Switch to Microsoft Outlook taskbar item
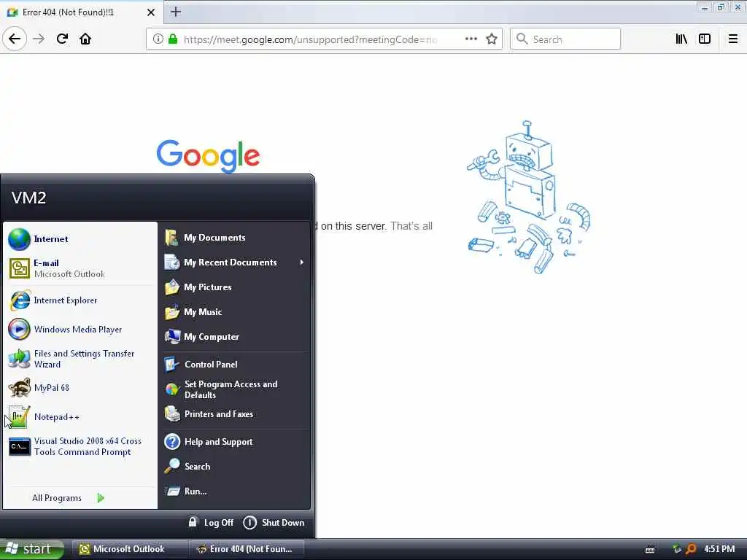This screenshot has width=747, height=560. click(x=129, y=549)
